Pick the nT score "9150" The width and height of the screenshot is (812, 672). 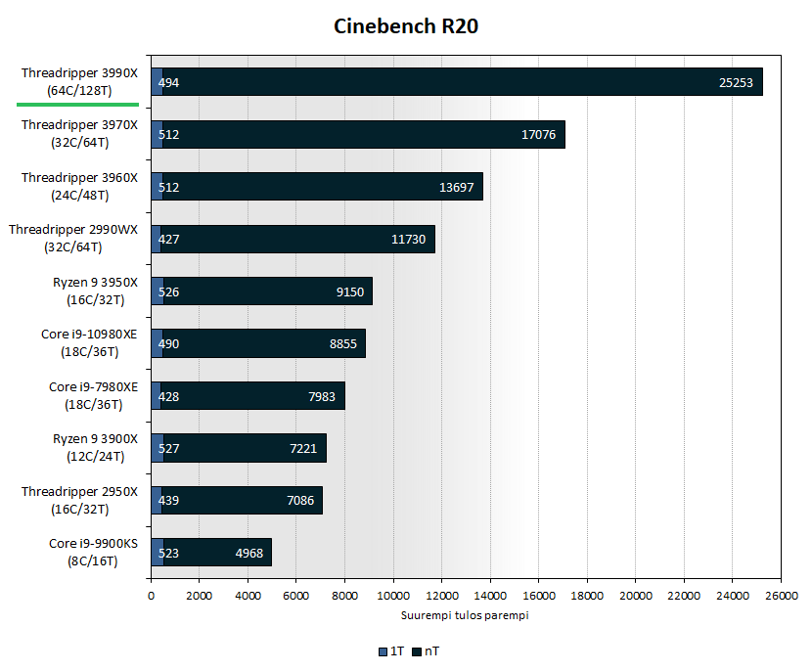350,292
